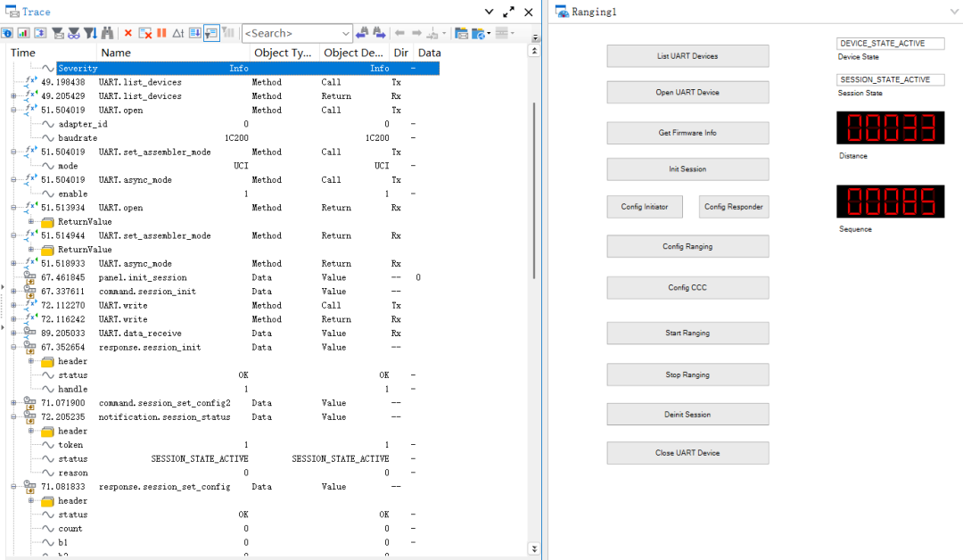Click the Config Initiator button
963x560 pixels.
point(645,207)
